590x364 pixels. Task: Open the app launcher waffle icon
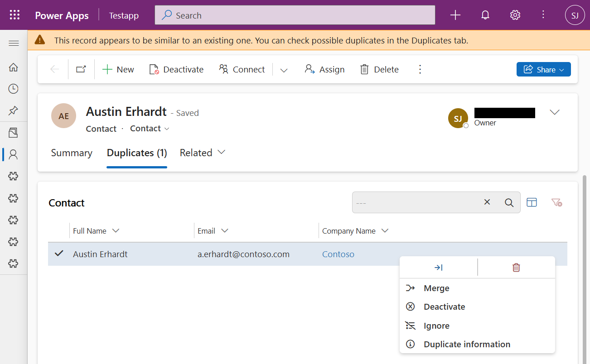click(15, 15)
